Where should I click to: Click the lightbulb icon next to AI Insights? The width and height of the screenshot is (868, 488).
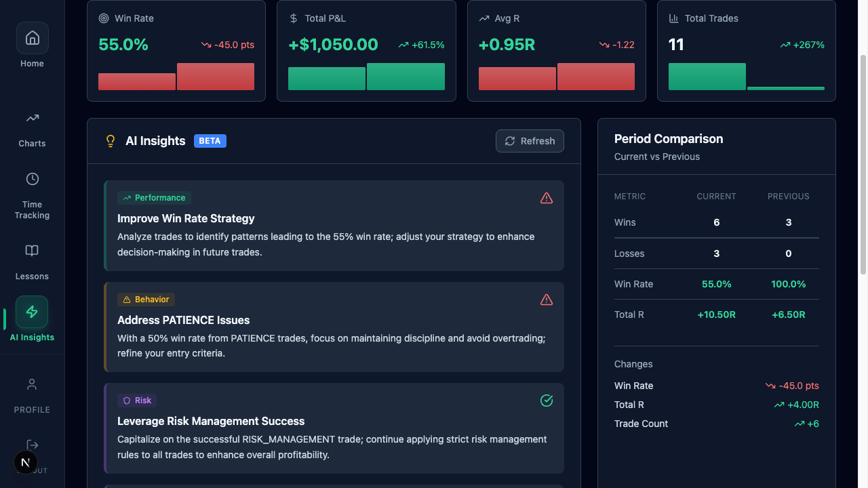pyautogui.click(x=110, y=141)
